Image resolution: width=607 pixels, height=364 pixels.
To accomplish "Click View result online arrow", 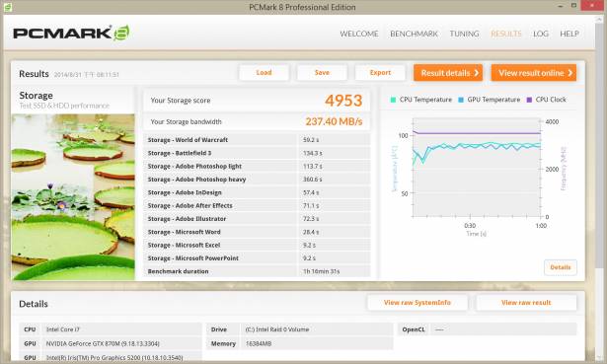I will 569,73.
